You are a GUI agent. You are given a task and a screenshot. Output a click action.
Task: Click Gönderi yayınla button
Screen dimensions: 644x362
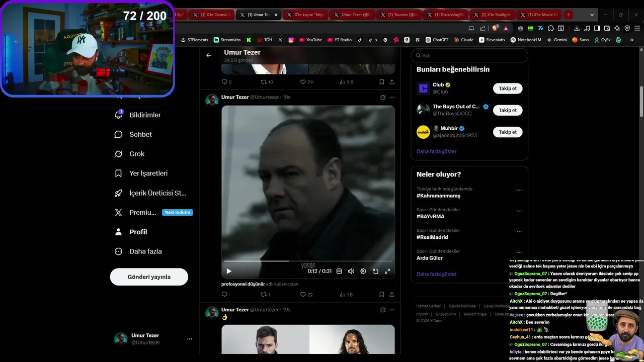[149, 277]
